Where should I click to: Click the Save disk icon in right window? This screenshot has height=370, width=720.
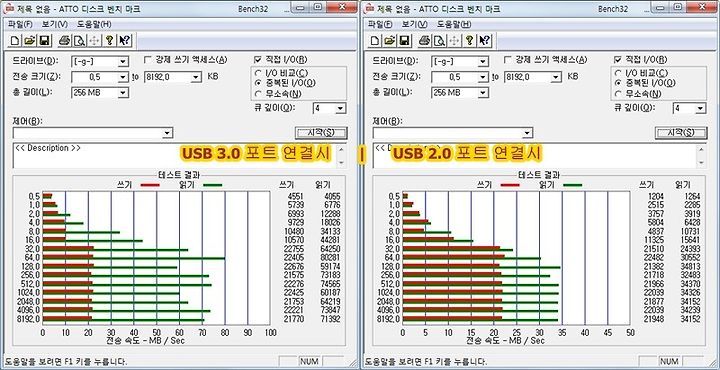click(x=405, y=40)
